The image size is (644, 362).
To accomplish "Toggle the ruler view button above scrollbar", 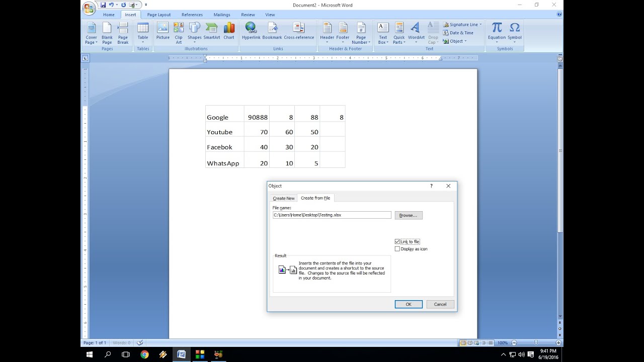I will [x=560, y=59].
